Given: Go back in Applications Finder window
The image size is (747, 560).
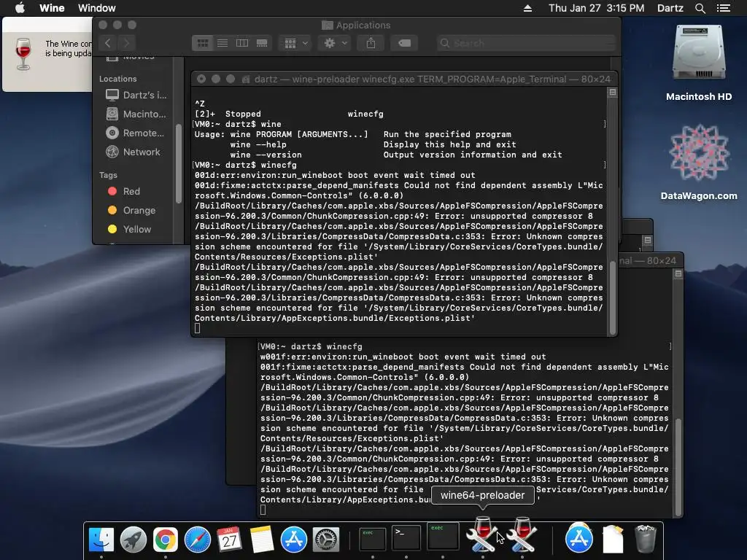Looking at the screenshot, I should tap(108, 43).
